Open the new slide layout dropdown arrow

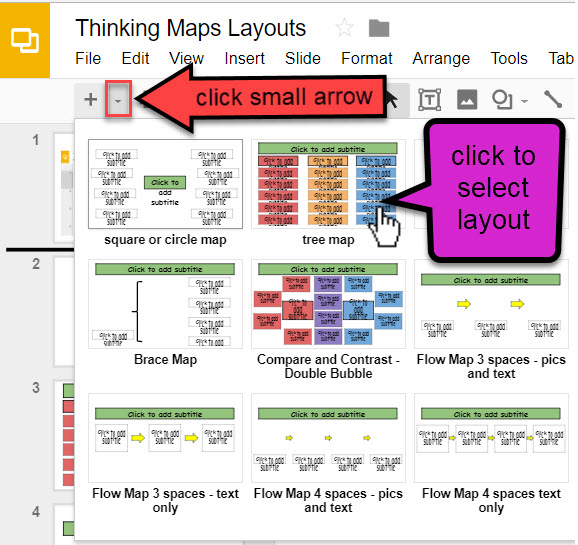pyautogui.click(x=118, y=100)
